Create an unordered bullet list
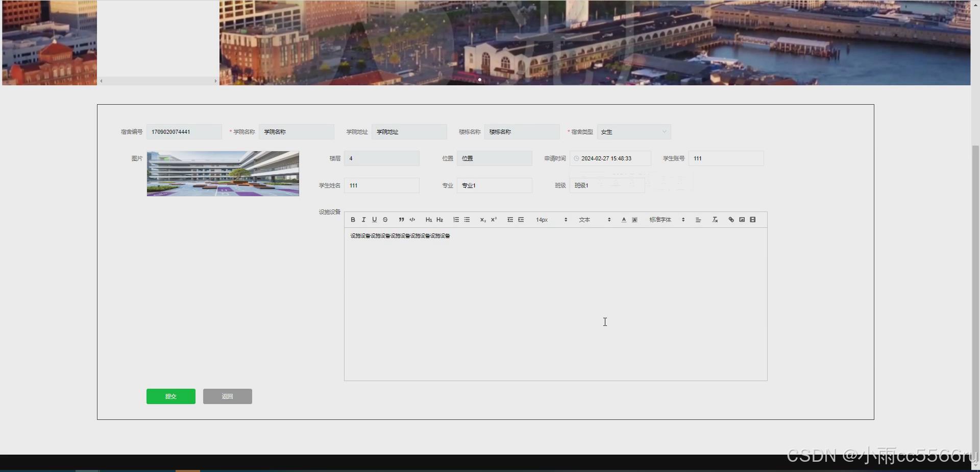 tap(467, 220)
